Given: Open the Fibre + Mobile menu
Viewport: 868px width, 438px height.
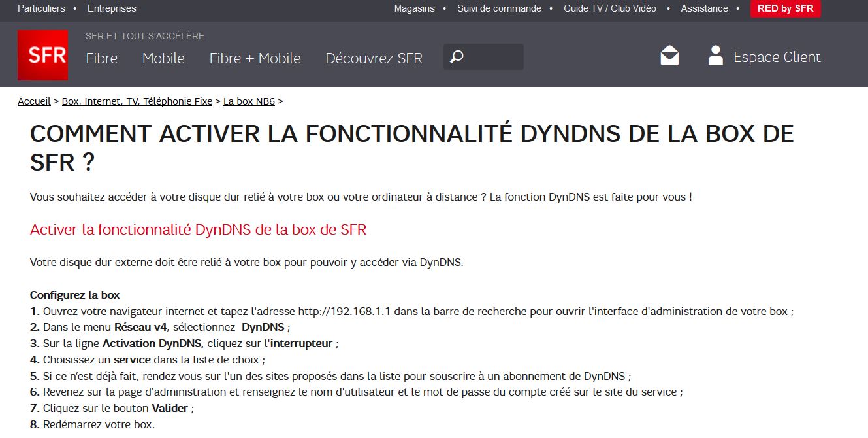Looking at the screenshot, I should tap(255, 58).
